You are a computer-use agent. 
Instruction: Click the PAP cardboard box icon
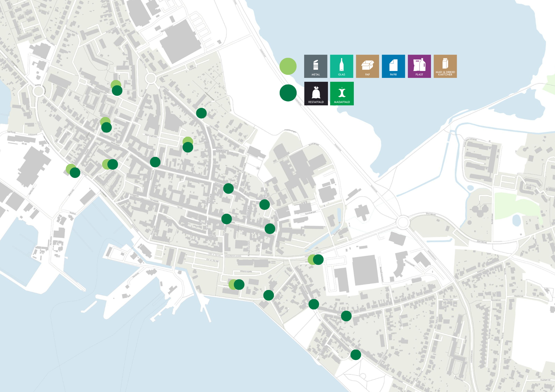(367, 66)
